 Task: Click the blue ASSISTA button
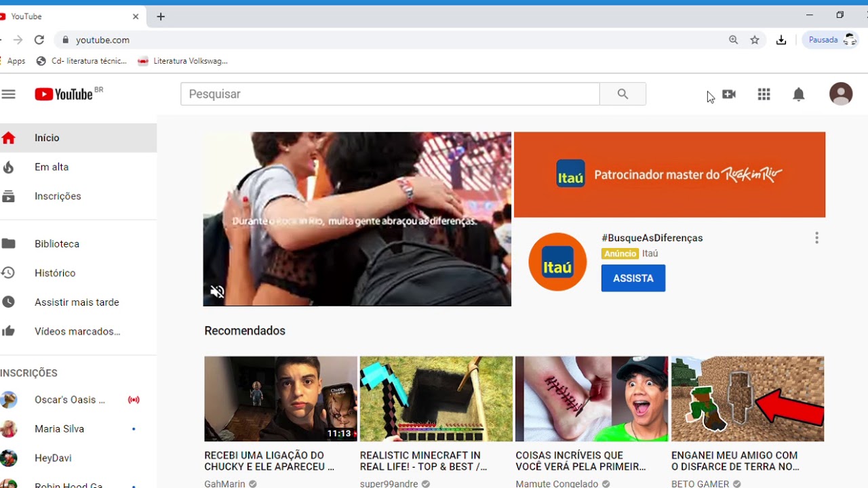(x=633, y=279)
